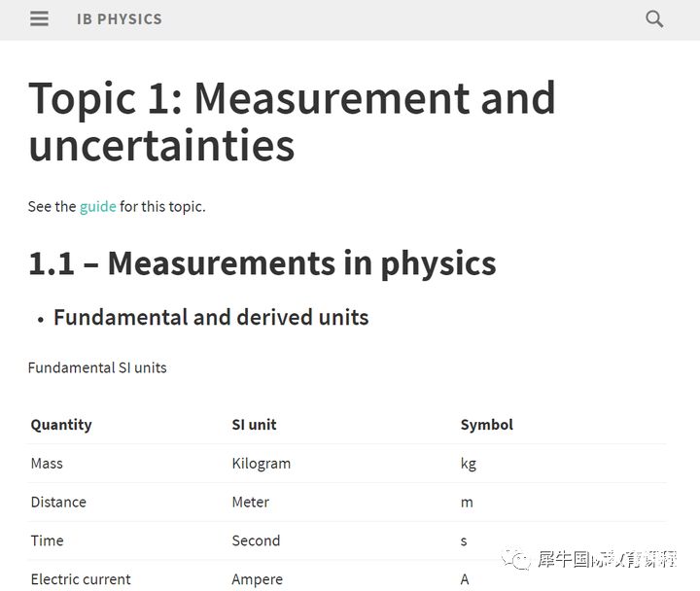Select the Ampere table cell
Screen dimensions: 700x591
point(257,580)
